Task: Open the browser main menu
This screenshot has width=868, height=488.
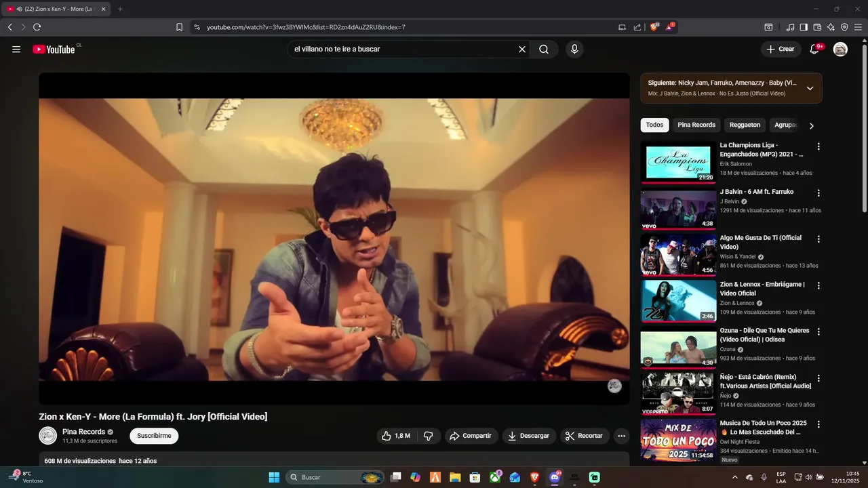Action: coord(859,27)
